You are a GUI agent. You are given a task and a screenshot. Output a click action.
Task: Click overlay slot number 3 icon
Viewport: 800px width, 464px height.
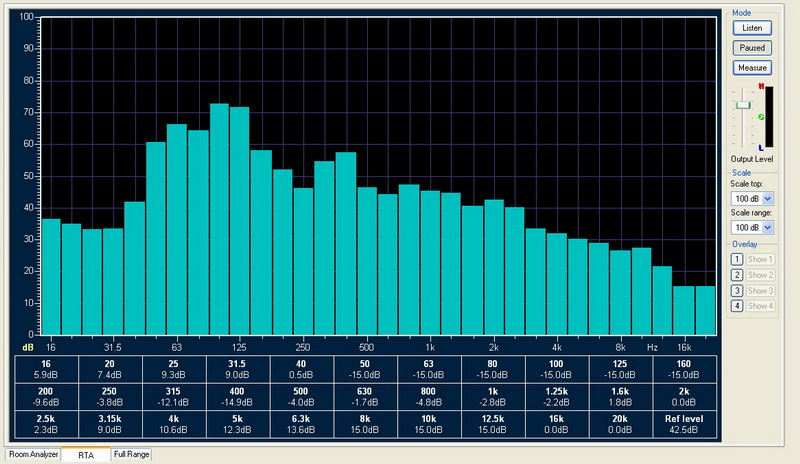(x=736, y=291)
